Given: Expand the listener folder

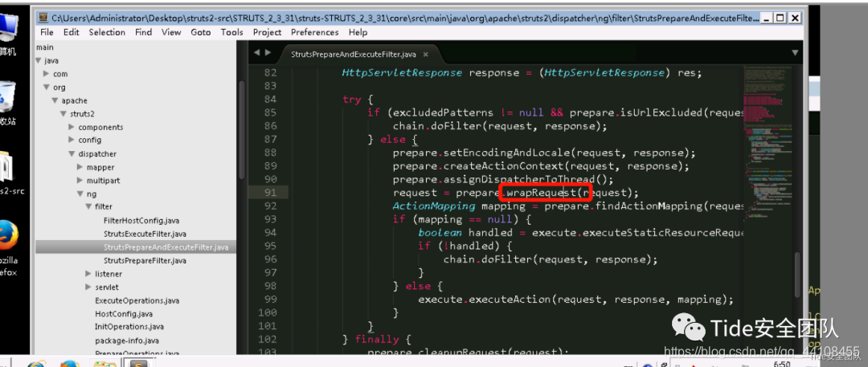Looking at the screenshot, I should point(88,274).
